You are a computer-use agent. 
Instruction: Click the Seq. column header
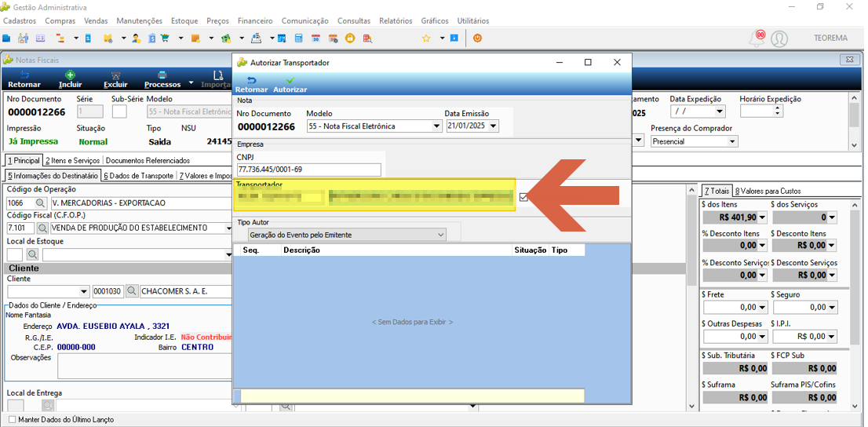pyautogui.click(x=261, y=250)
